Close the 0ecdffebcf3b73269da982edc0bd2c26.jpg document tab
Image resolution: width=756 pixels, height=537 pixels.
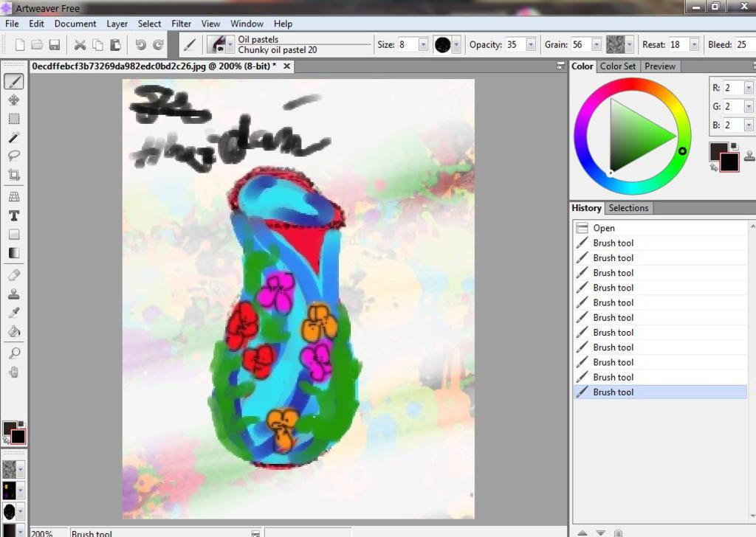point(287,66)
